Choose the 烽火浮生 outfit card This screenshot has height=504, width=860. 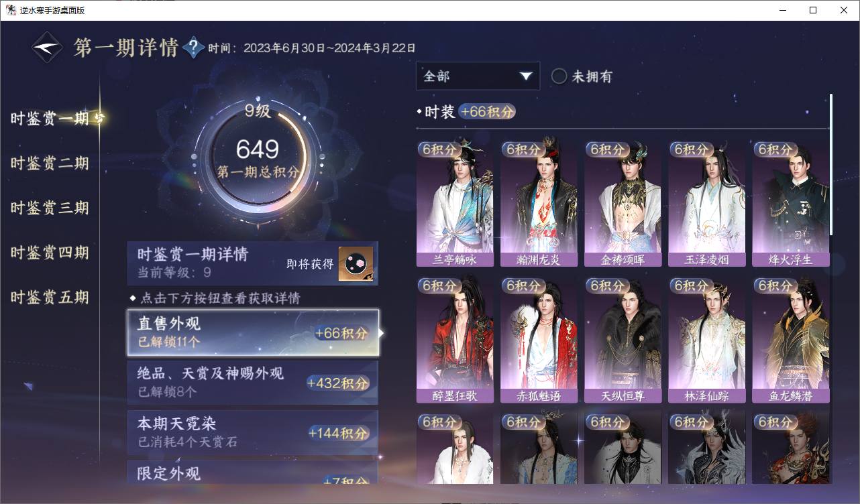(791, 204)
